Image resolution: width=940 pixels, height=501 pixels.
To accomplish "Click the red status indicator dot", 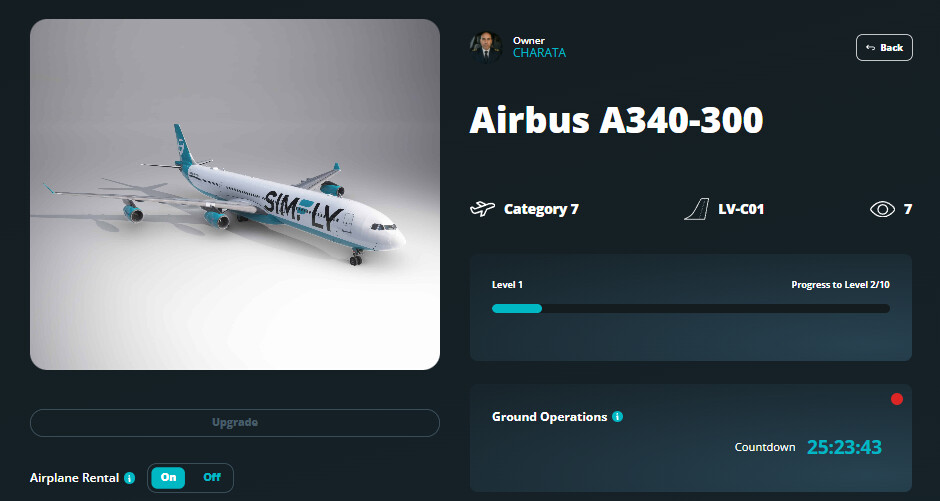I will click(x=896, y=400).
